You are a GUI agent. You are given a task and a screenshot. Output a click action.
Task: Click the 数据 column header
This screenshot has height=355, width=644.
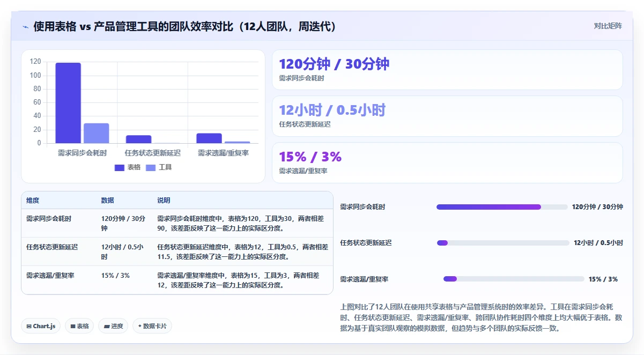pos(107,201)
